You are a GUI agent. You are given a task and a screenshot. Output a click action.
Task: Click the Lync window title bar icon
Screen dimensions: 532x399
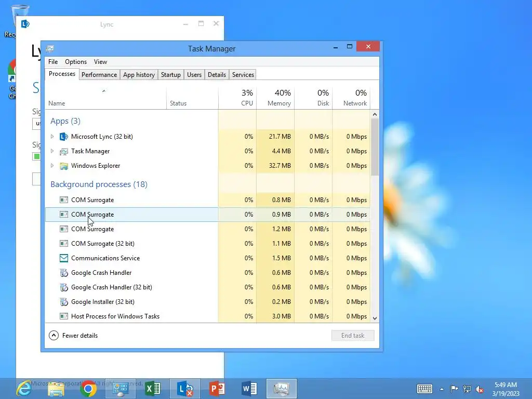(x=25, y=24)
